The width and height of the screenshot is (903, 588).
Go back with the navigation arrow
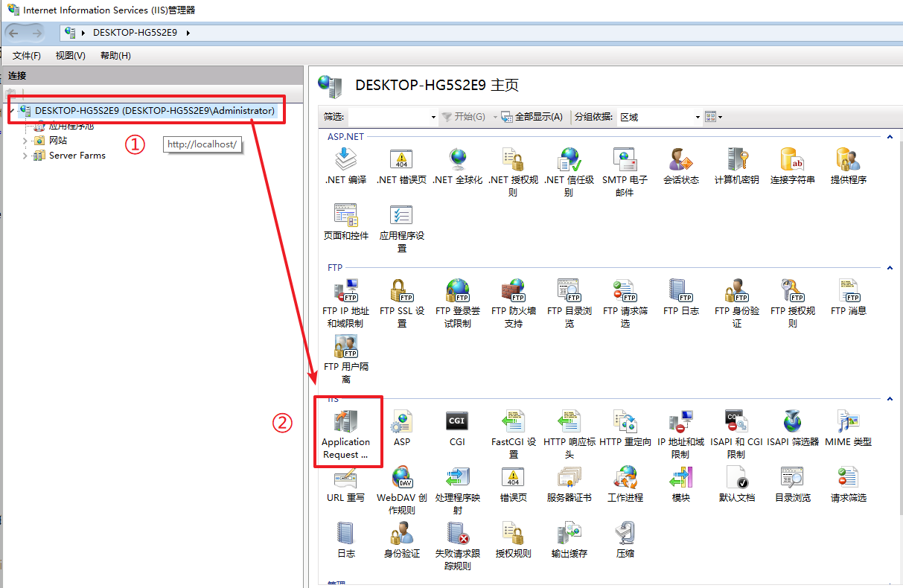click(14, 33)
